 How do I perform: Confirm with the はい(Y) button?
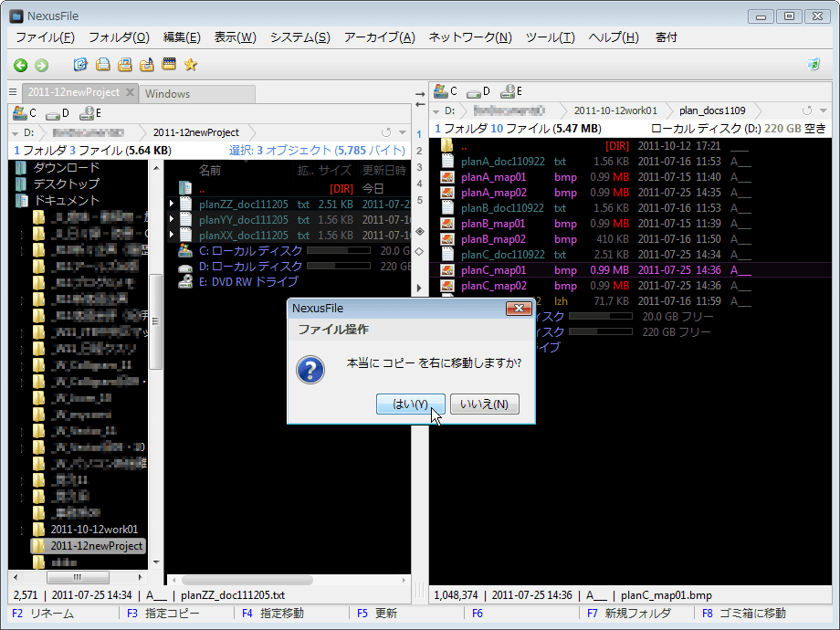click(x=410, y=404)
